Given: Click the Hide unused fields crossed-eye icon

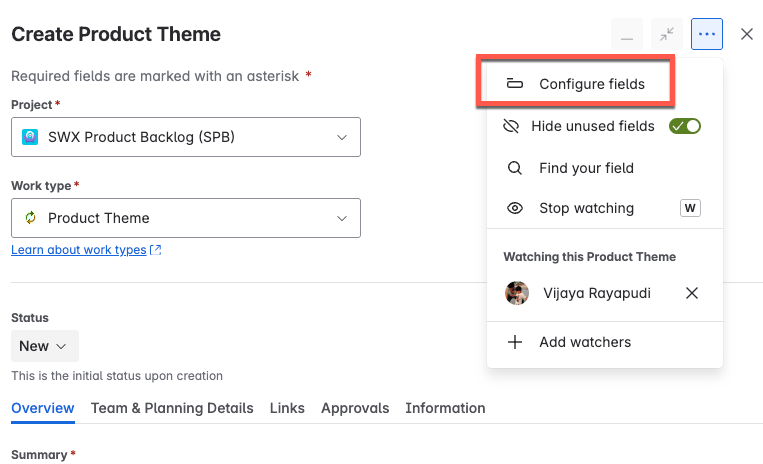Looking at the screenshot, I should click(510, 126).
